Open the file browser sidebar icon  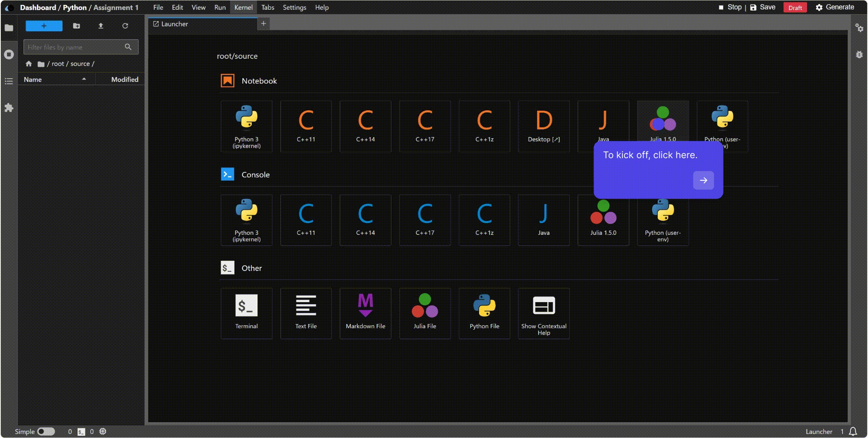pyautogui.click(x=9, y=28)
